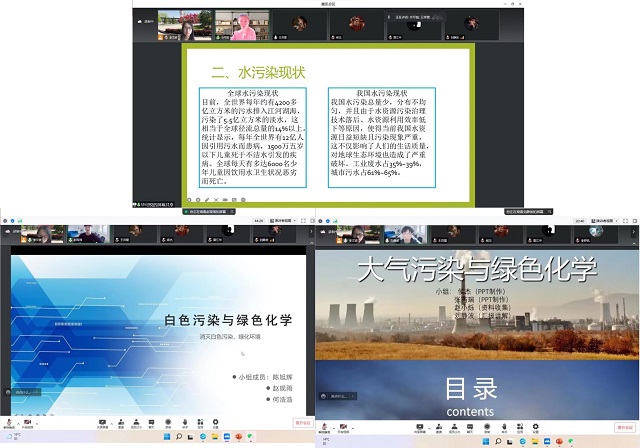Click Search icon on White Pollution window taskbar
The image size is (640, 448).
(x=179, y=437)
